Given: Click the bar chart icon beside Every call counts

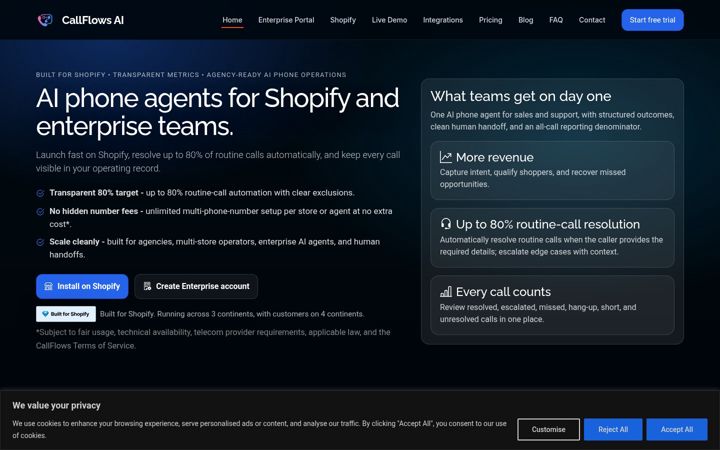Looking at the screenshot, I should click(445, 292).
